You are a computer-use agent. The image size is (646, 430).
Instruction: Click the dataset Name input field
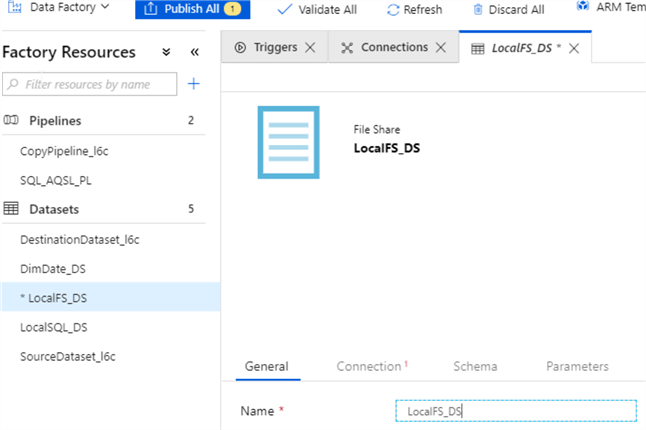tap(516, 411)
